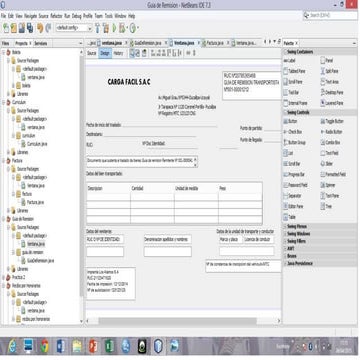Switch to the Files tab
This screenshot has width=360, height=360.
tap(5, 43)
